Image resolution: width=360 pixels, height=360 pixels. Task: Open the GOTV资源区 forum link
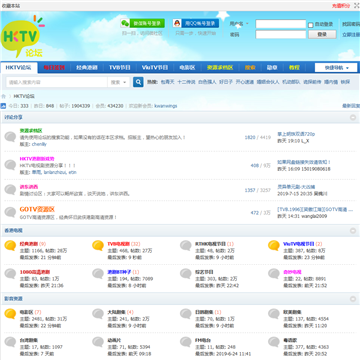pyautogui.click(x=37, y=209)
